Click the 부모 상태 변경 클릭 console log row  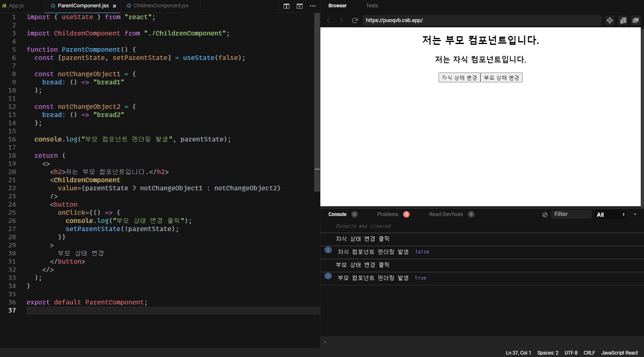tap(482, 265)
